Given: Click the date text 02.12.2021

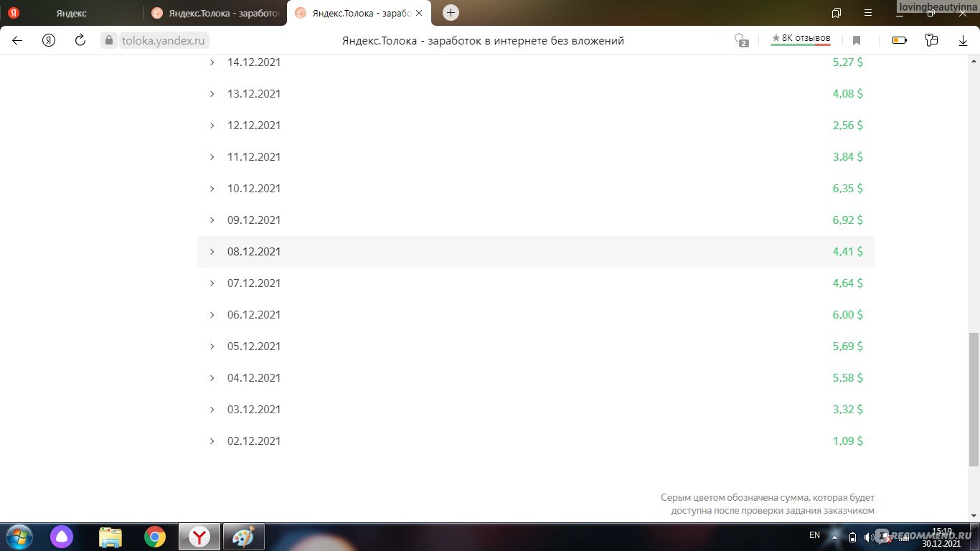Looking at the screenshot, I should point(254,441).
